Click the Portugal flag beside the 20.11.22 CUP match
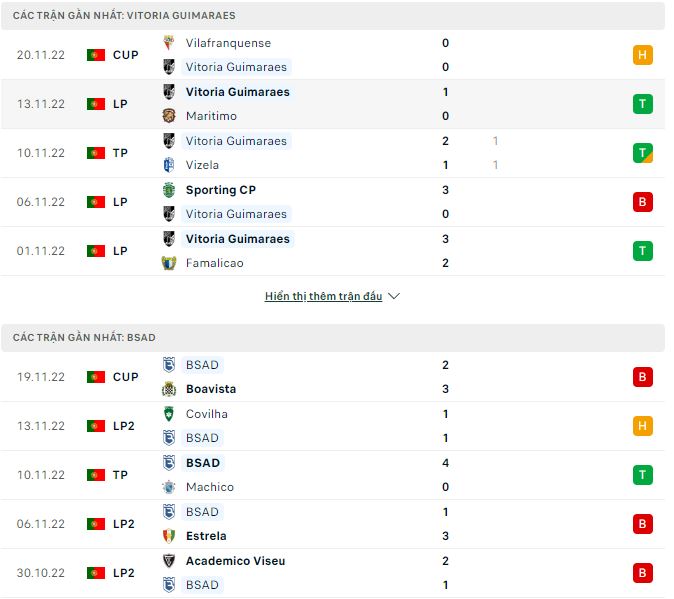The height and width of the screenshot is (599, 674). coord(96,55)
